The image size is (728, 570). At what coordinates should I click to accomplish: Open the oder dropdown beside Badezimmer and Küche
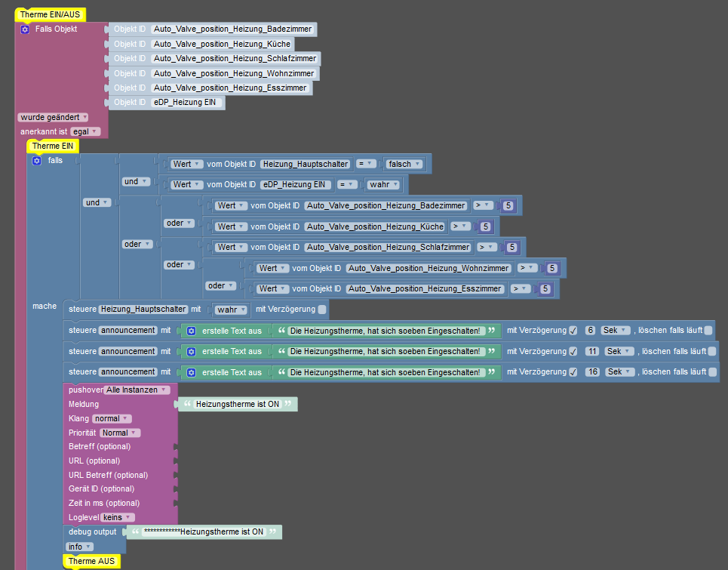coord(179,223)
